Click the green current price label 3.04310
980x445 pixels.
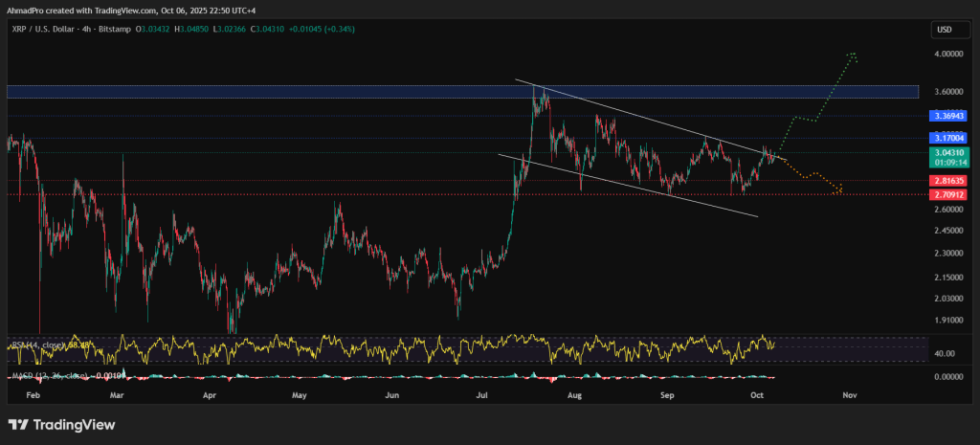coord(948,153)
